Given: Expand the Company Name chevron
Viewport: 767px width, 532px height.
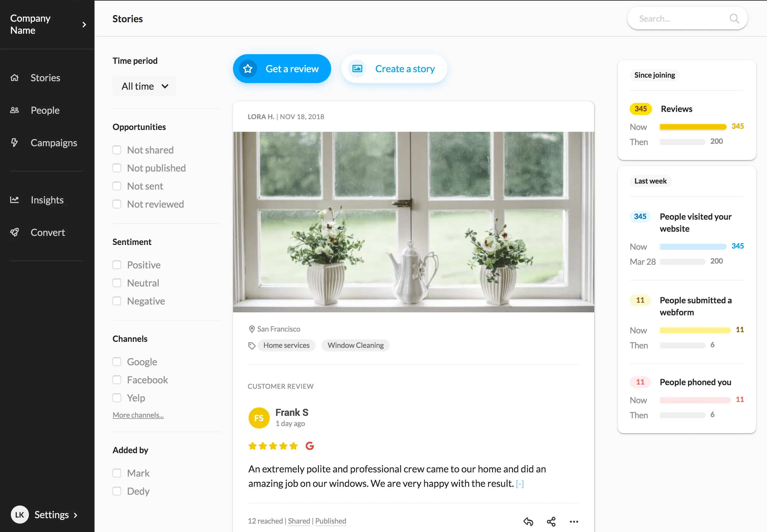Looking at the screenshot, I should point(84,24).
